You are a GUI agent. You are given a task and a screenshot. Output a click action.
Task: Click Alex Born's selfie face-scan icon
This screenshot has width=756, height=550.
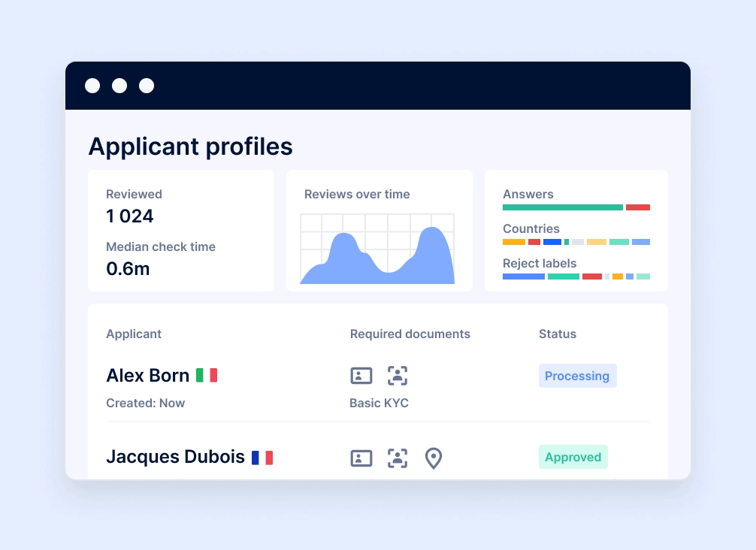tap(398, 376)
